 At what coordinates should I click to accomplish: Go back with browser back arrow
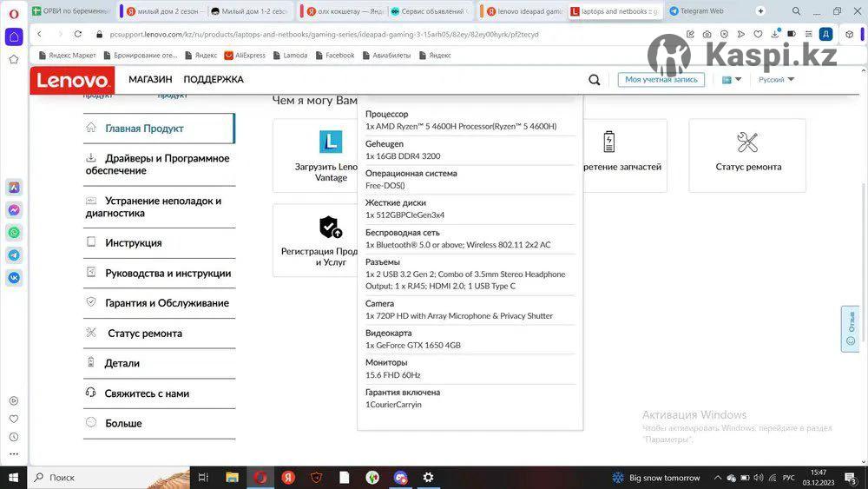[40, 35]
